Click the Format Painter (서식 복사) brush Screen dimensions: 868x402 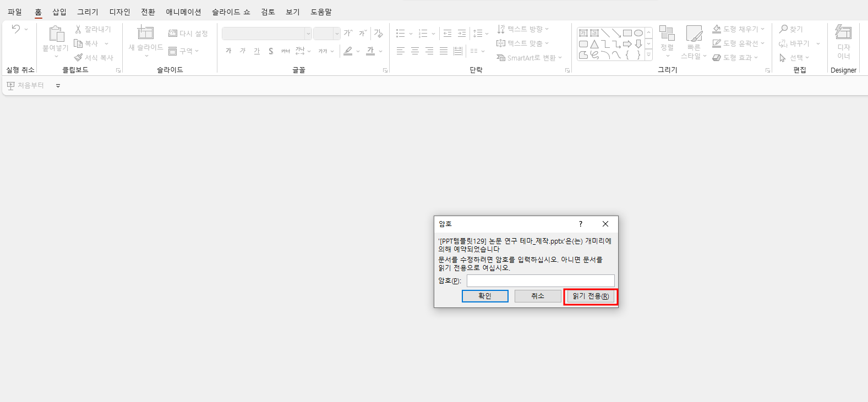click(78, 58)
